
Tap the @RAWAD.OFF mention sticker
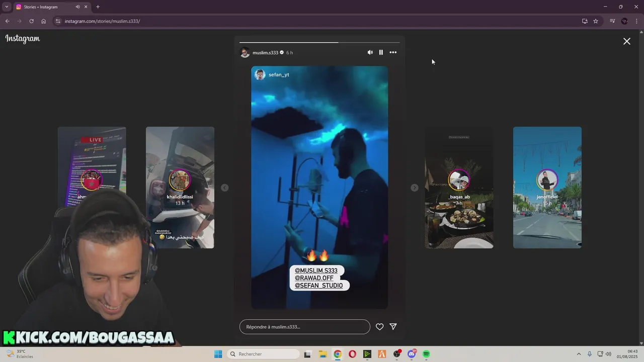pyautogui.click(x=314, y=278)
